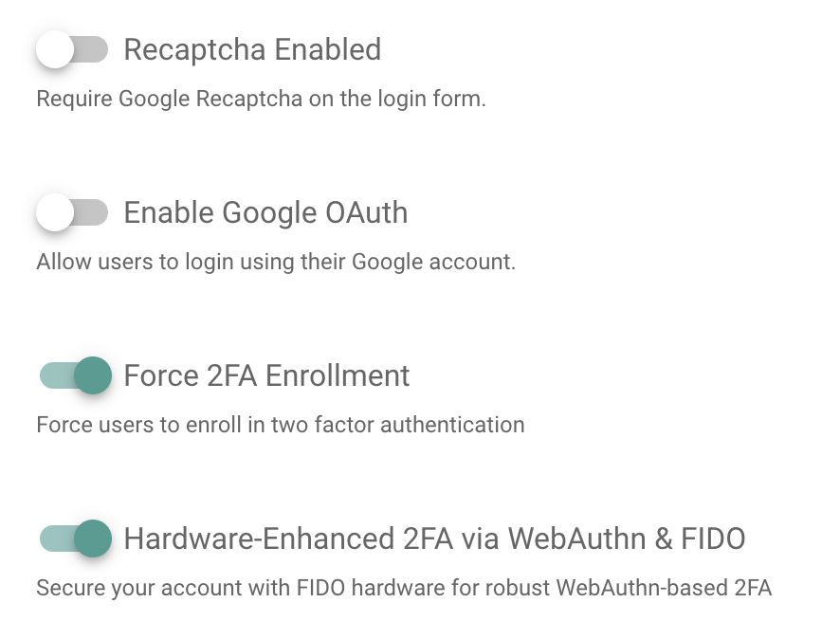The image size is (840, 639).
Task: Click the "Force 2FA Enrollment" label
Action: 266,375
